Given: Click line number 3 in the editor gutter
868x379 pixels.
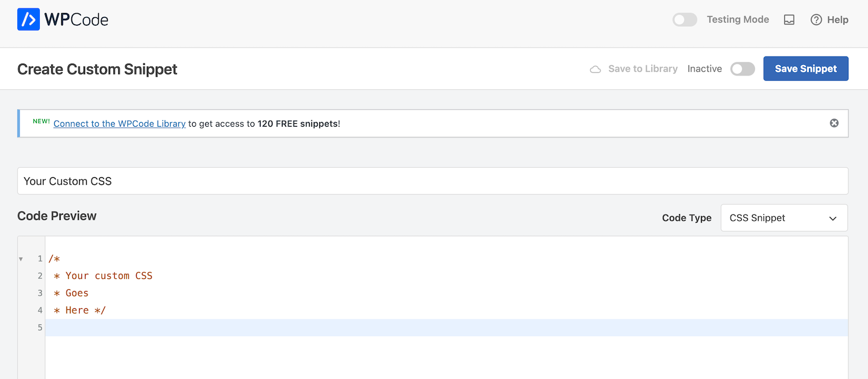Looking at the screenshot, I should pos(39,293).
